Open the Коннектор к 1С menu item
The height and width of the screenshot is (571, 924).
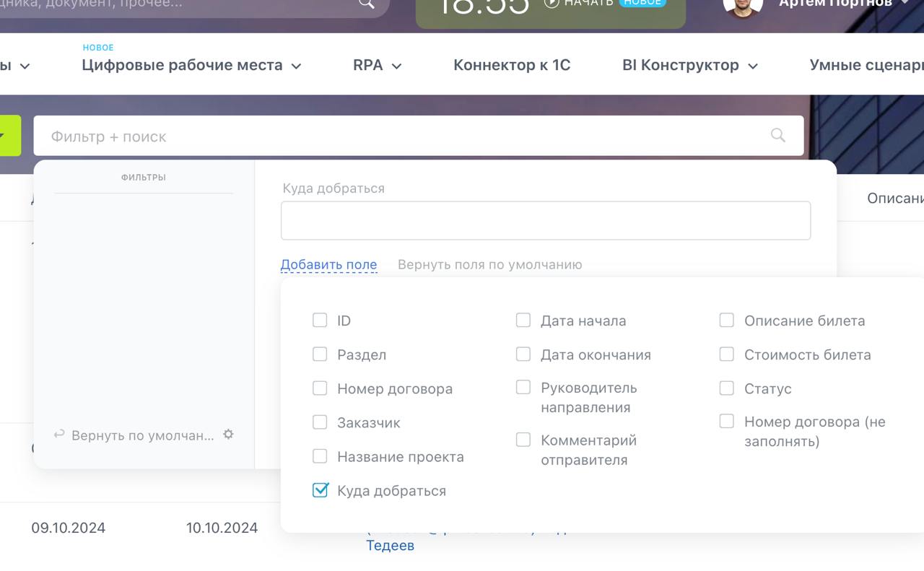tap(512, 65)
